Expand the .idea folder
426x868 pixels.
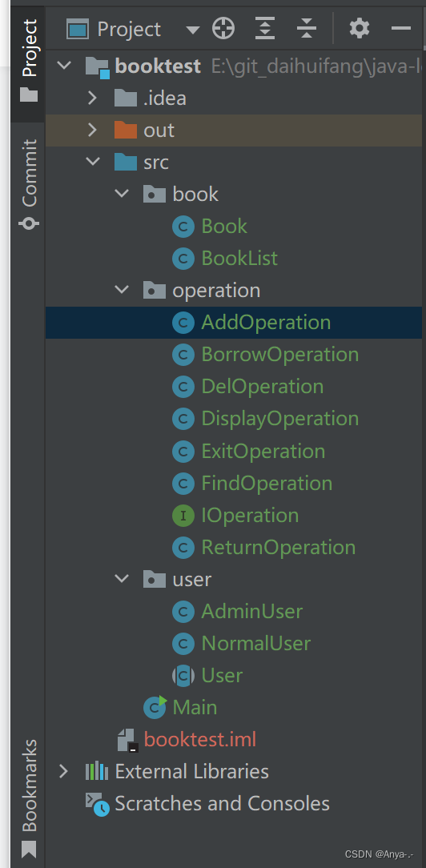coord(92,98)
